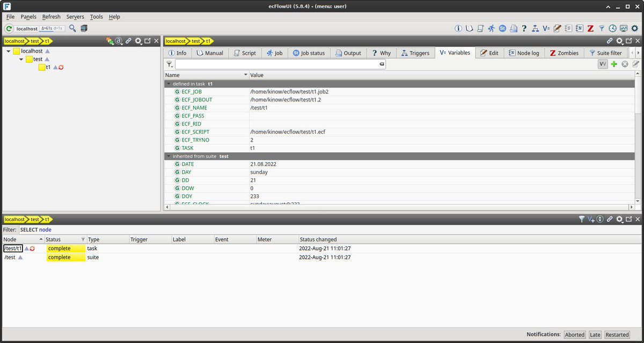This screenshot has height=343, width=644.
Task: Open Manual book icon in top toolbar
Action: point(469,28)
